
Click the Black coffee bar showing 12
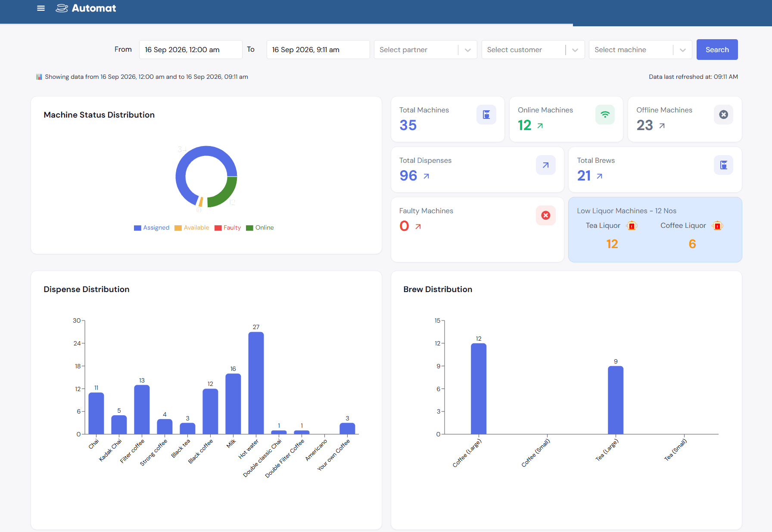[210, 411]
